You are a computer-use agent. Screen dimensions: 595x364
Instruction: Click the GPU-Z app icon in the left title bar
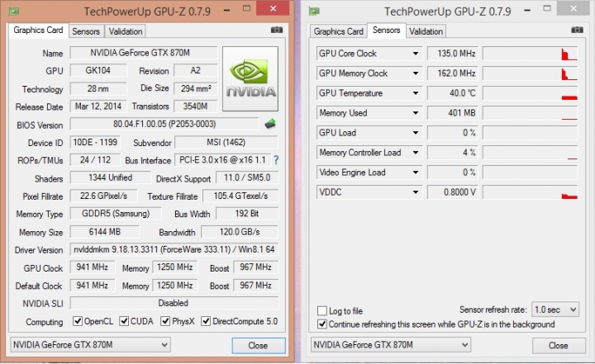(14, 11)
